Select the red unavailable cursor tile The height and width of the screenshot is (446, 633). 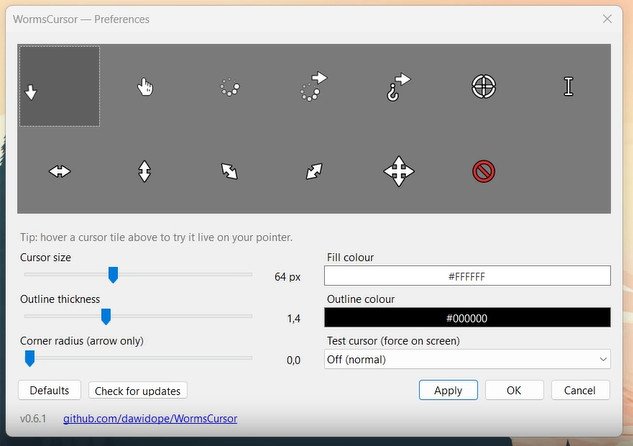pyautogui.click(x=484, y=171)
